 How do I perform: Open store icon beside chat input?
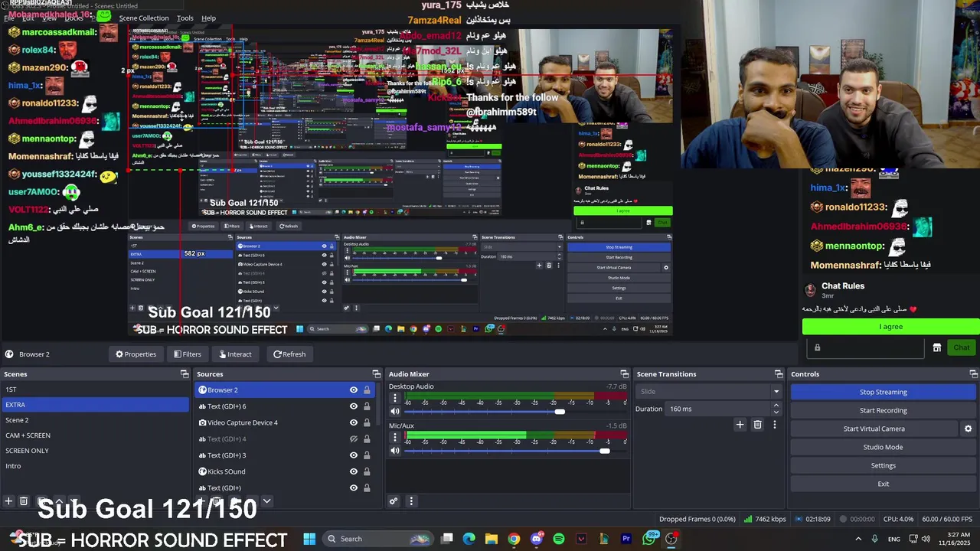(x=936, y=347)
